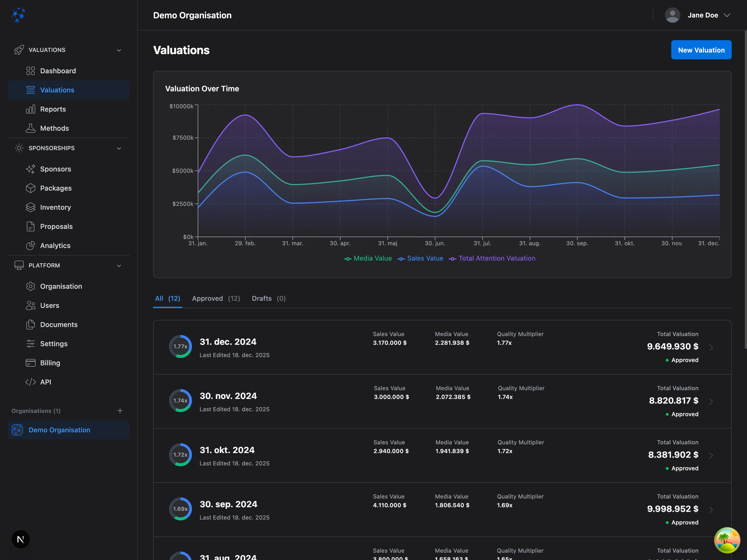Click the Dashboard grid icon

click(30, 71)
